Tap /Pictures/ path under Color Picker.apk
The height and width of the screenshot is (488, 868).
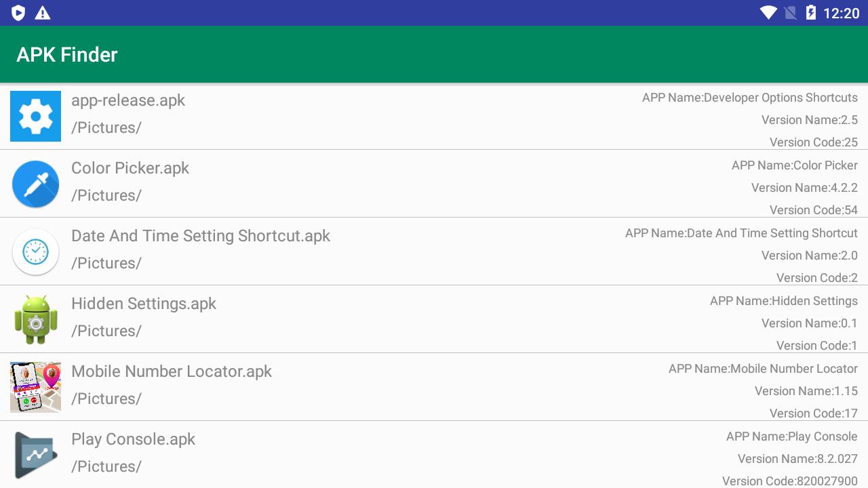coord(106,195)
